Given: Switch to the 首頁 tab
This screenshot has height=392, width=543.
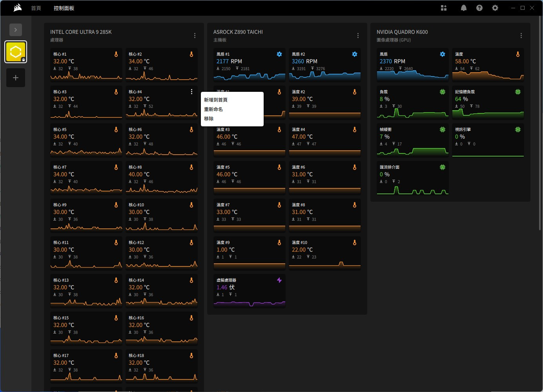Looking at the screenshot, I should pyautogui.click(x=36, y=8).
